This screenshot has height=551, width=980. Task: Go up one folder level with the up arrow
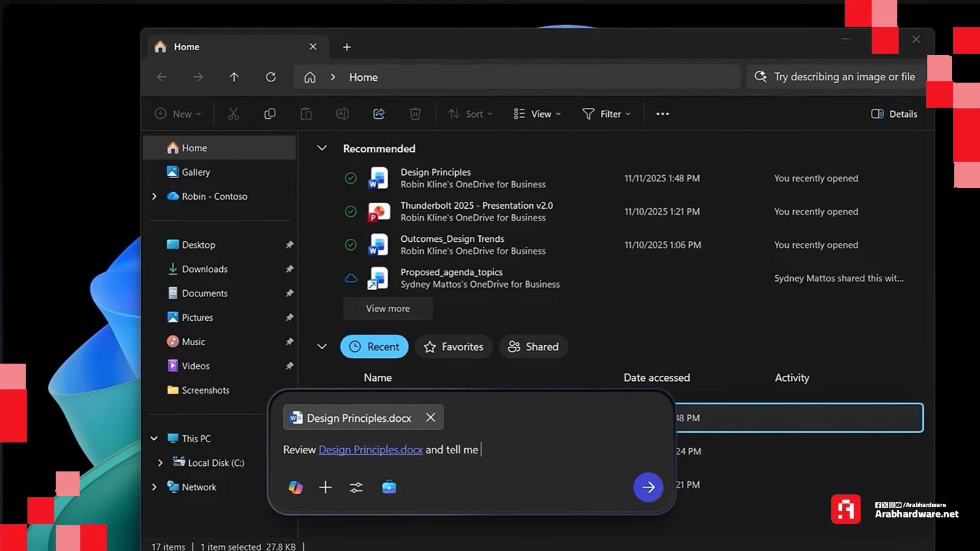234,77
